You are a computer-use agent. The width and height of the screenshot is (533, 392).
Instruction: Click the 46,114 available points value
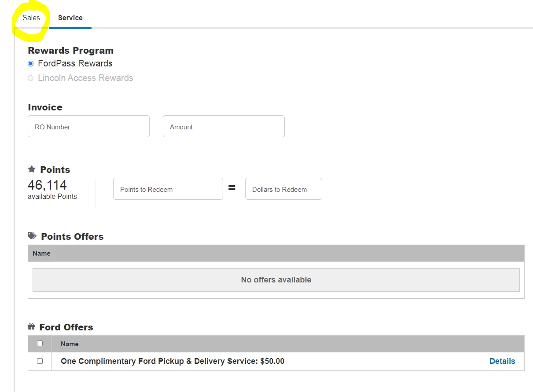tap(48, 185)
